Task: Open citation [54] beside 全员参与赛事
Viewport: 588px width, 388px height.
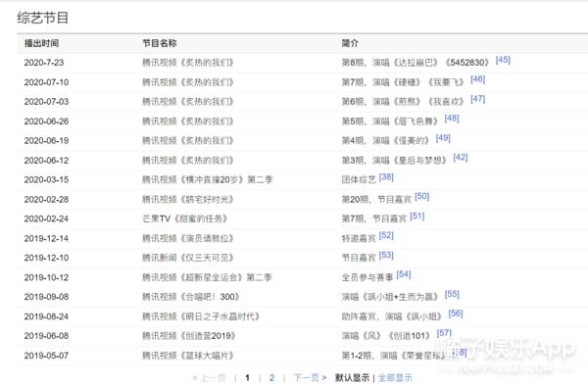Action: click(404, 274)
